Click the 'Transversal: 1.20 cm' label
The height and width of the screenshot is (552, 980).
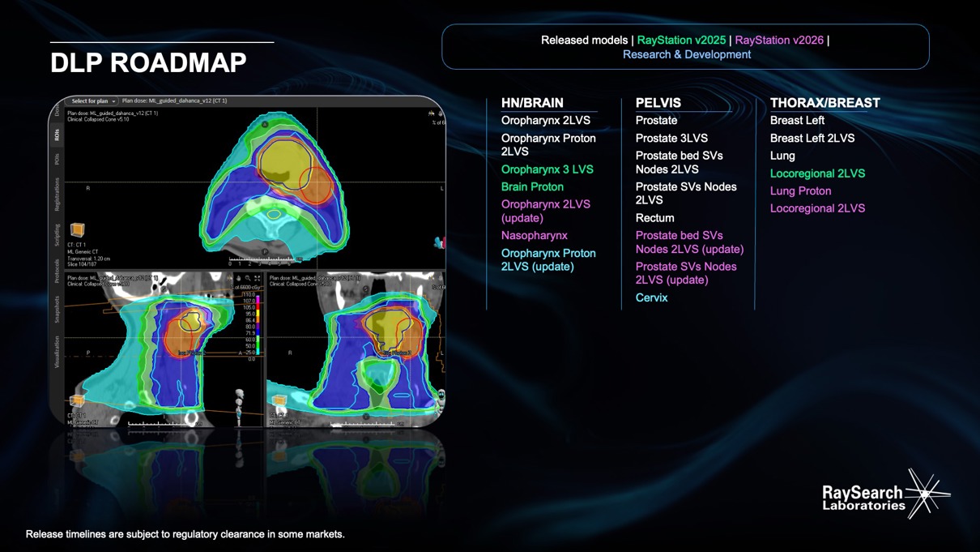(88, 259)
